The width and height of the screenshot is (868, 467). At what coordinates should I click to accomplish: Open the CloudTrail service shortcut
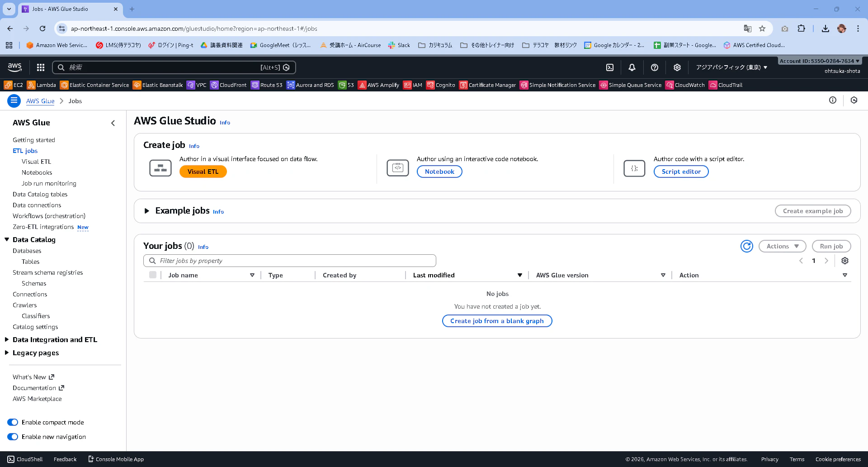click(x=726, y=85)
